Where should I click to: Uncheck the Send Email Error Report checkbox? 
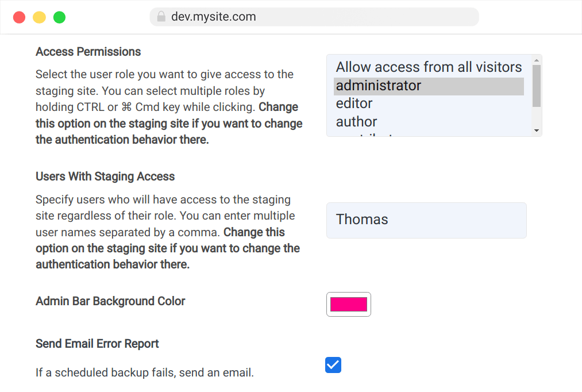333,365
